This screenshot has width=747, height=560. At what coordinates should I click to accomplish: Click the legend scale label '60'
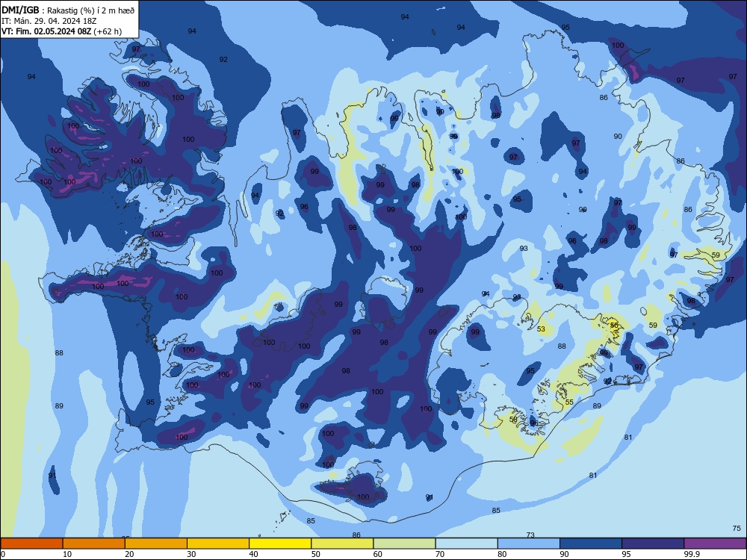click(x=378, y=554)
